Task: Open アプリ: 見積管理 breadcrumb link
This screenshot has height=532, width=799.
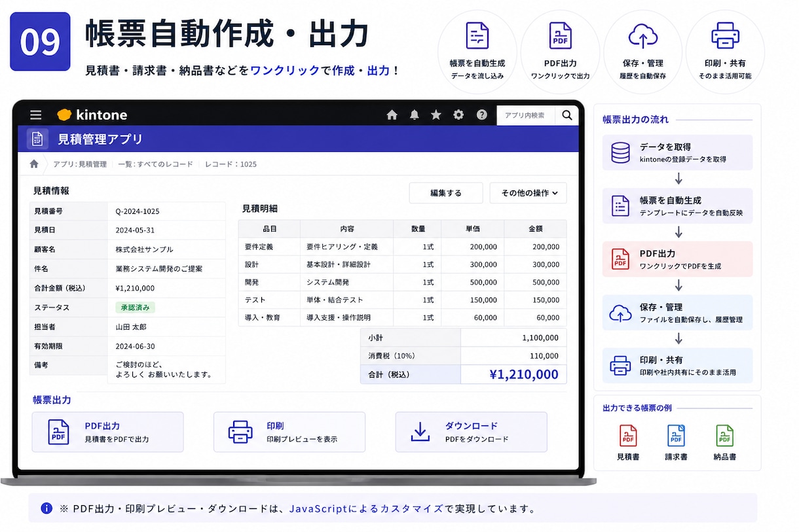Action: 80,164
